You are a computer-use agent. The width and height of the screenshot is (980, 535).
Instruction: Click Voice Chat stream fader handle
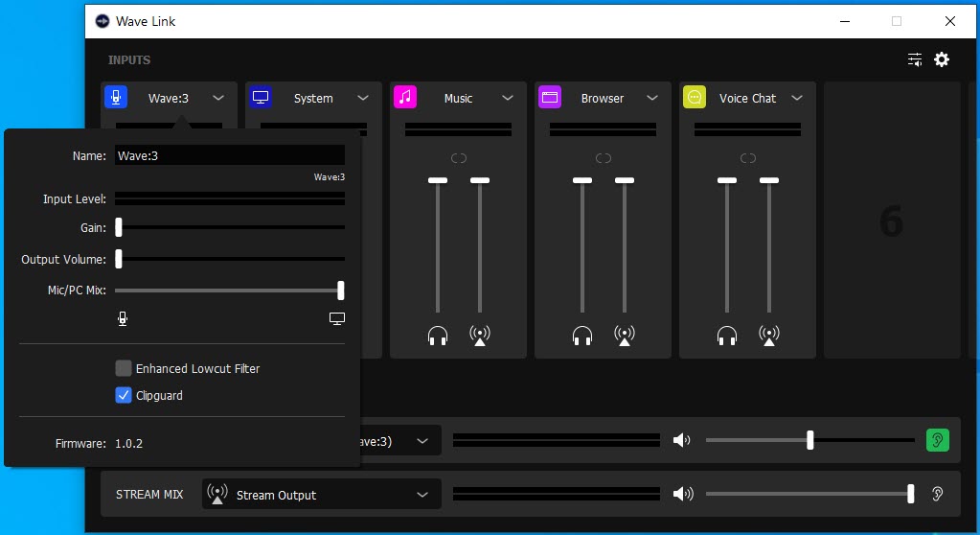coord(769,180)
